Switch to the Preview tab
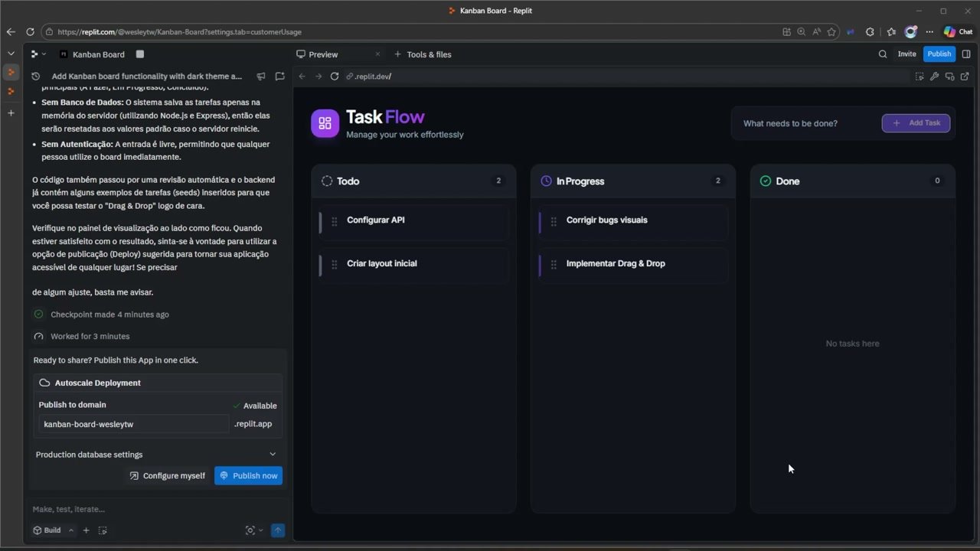Image resolution: width=980 pixels, height=551 pixels. click(x=323, y=54)
